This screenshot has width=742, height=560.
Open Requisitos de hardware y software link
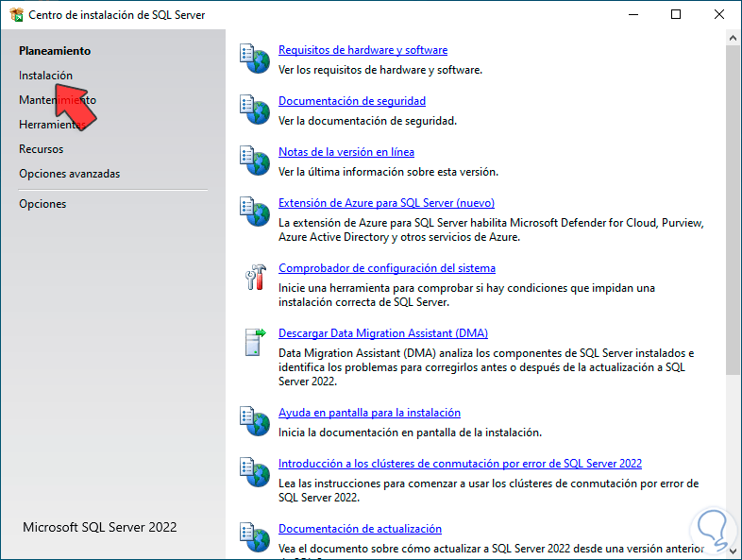click(363, 50)
